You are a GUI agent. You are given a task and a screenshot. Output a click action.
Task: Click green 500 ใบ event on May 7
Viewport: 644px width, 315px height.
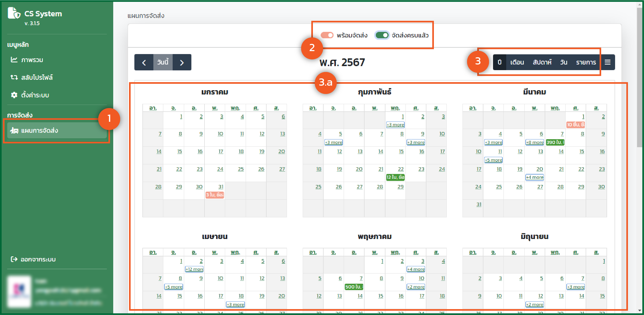[354, 287]
